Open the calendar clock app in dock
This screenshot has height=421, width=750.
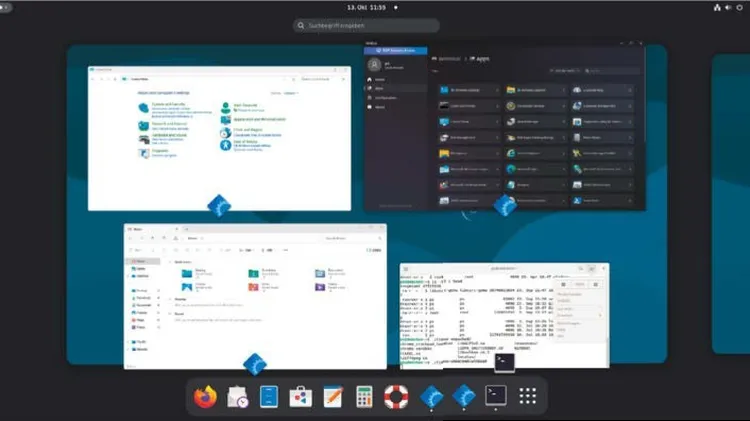(238, 397)
